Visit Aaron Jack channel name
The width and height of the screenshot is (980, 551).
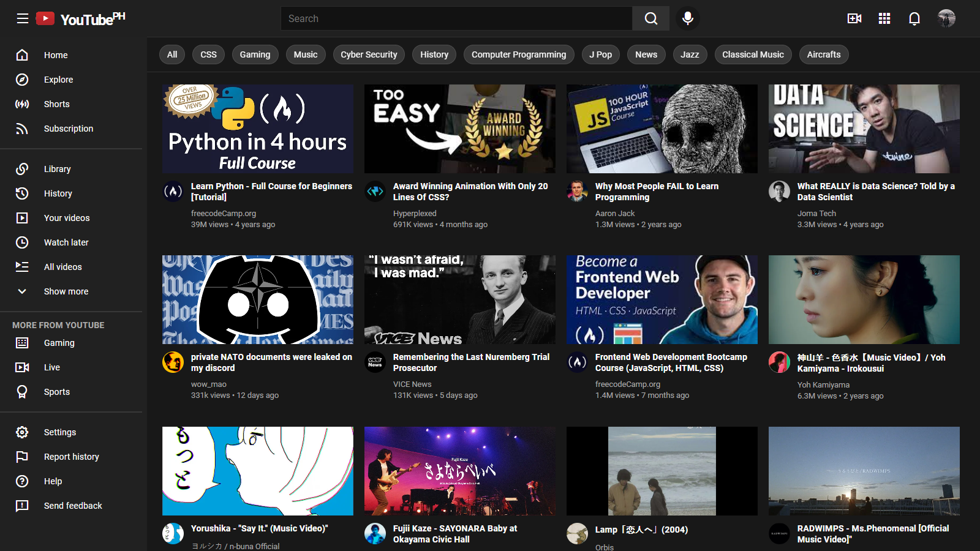615,214
